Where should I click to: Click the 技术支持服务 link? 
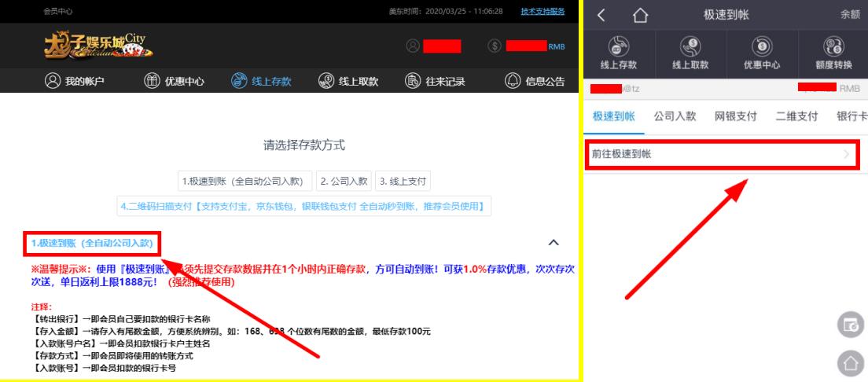[x=542, y=11]
